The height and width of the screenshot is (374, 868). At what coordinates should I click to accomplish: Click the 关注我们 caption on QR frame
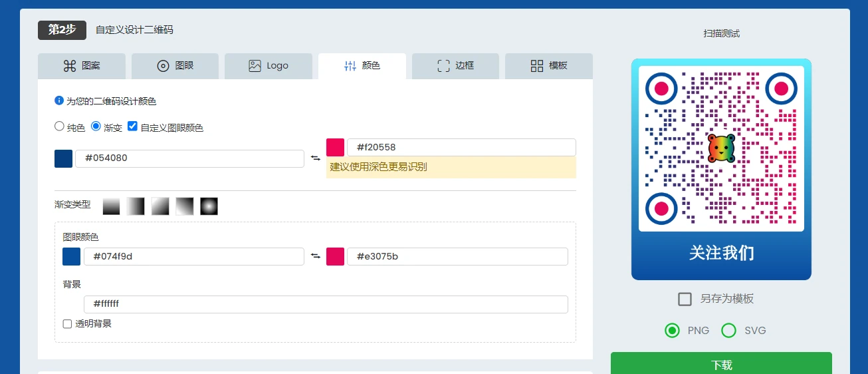722,253
